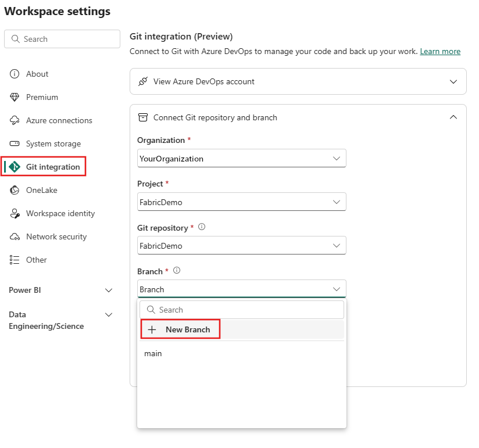Click the Premium diamond icon
Image resolution: width=479 pixels, height=448 pixels.
pos(15,97)
